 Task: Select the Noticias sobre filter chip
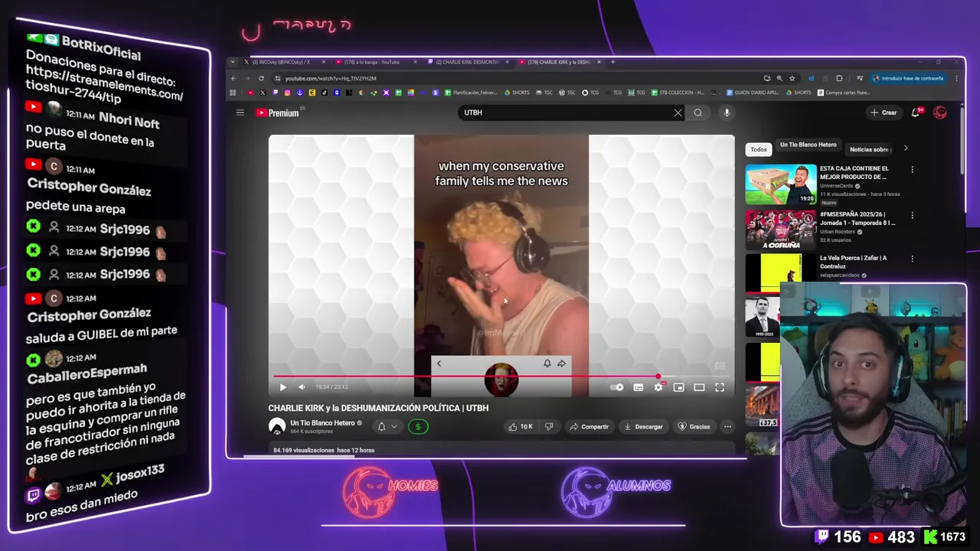tap(870, 149)
